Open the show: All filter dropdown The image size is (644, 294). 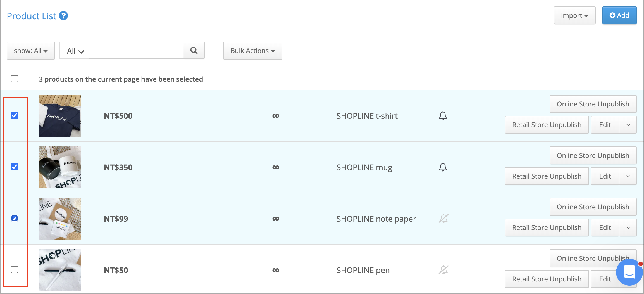(31, 51)
